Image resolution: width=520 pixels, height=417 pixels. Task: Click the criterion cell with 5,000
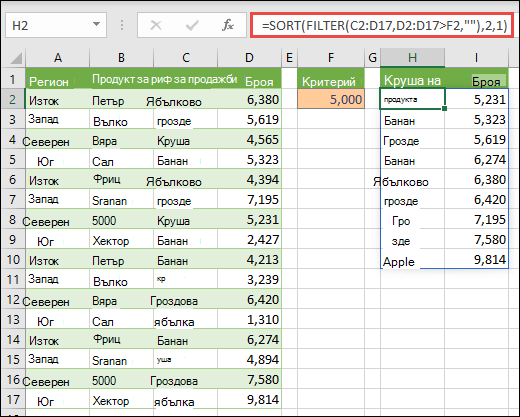pos(331,99)
